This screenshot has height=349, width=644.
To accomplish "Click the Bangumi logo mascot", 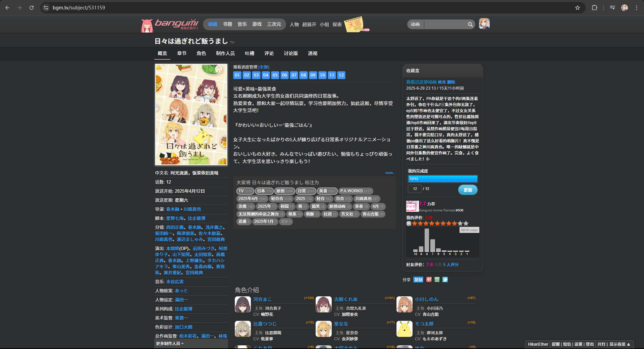I will (147, 26).
